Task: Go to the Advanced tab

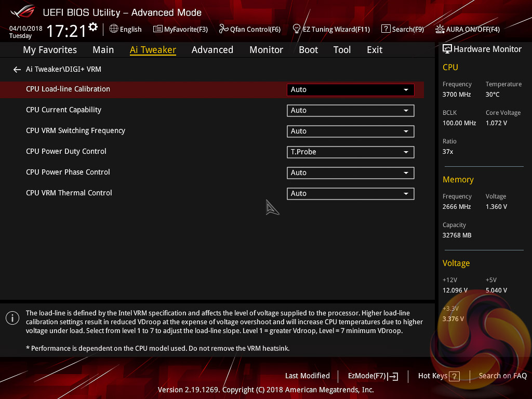Action: pos(212,50)
